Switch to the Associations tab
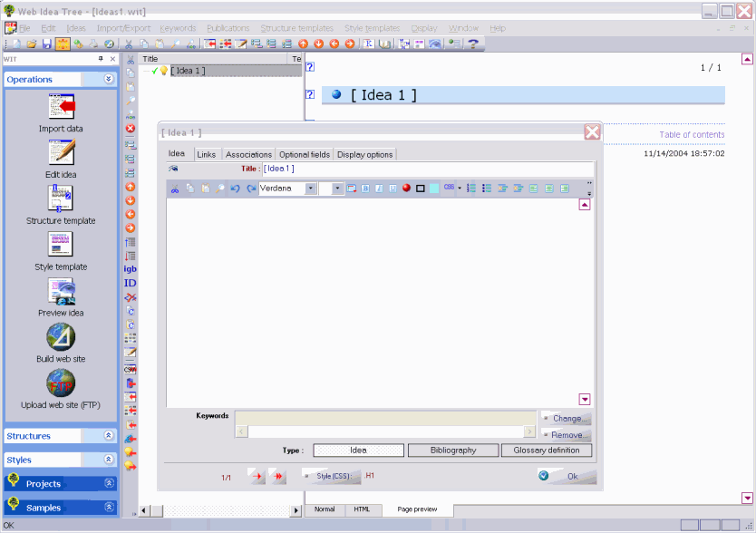This screenshot has width=756, height=533. click(x=248, y=154)
